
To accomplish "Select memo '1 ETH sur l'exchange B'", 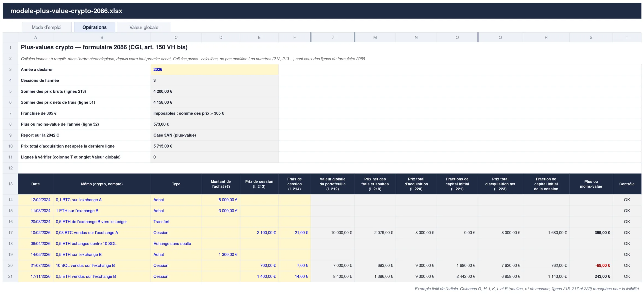I will tap(102, 211).
